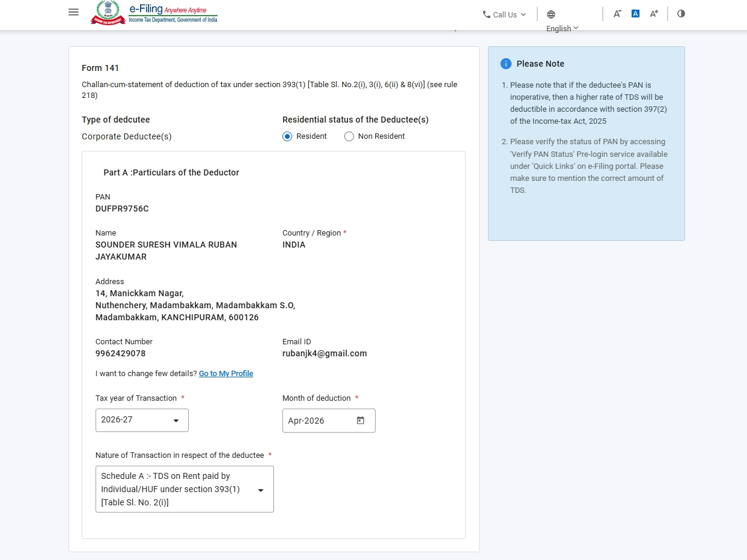Click the globe language icon
This screenshot has height=560, width=747.
(551, 14)
